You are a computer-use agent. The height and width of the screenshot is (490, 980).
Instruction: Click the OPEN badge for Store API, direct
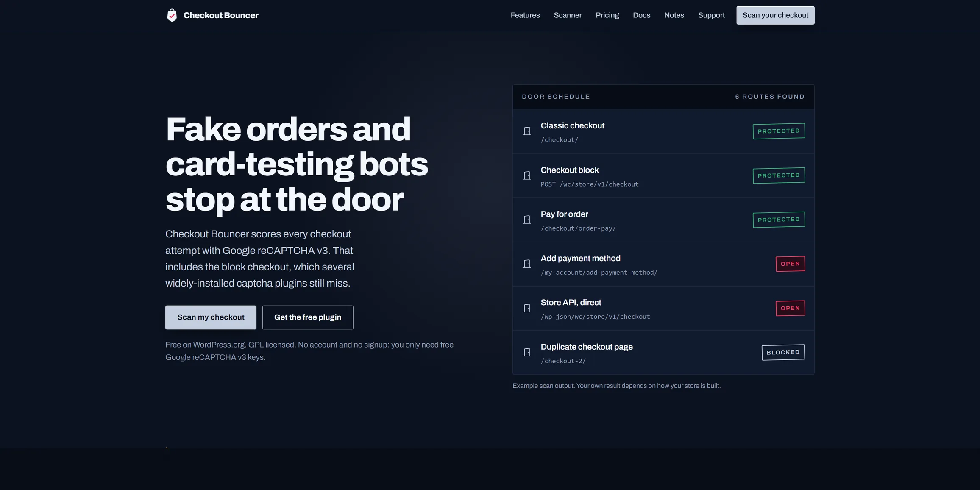tap(790, 308)
